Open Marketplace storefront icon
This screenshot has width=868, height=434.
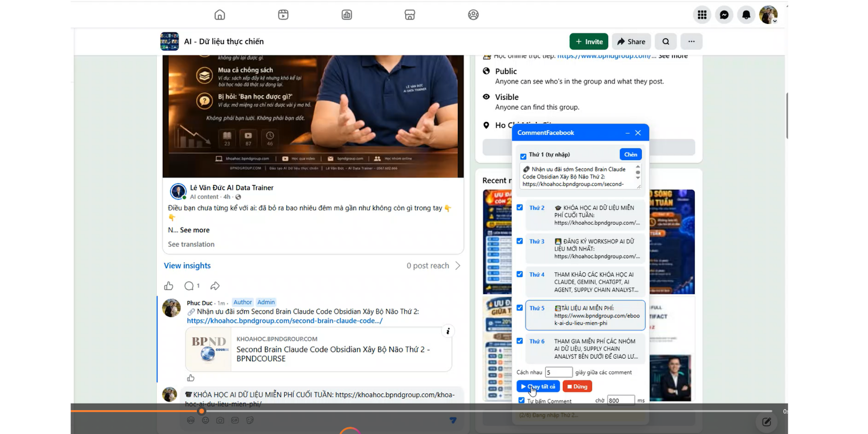410,15
